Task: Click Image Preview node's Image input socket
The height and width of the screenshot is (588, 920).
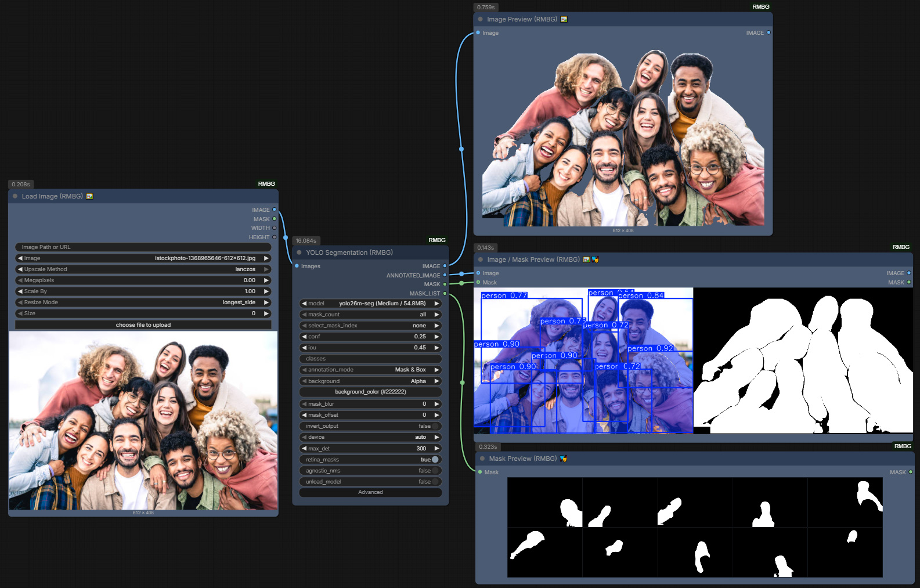Action: tap(478, 33)
